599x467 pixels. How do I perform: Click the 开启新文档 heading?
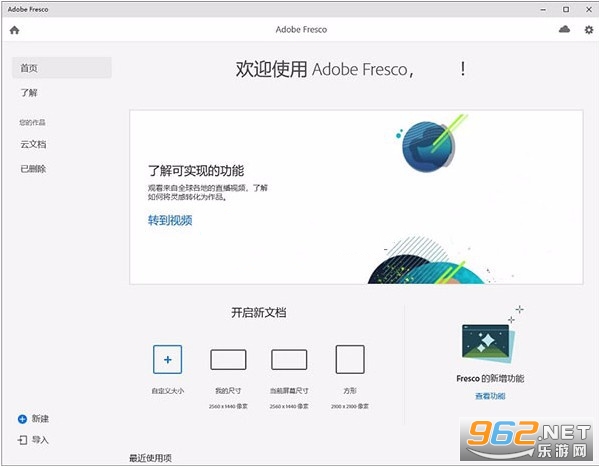tap(259, 312)
